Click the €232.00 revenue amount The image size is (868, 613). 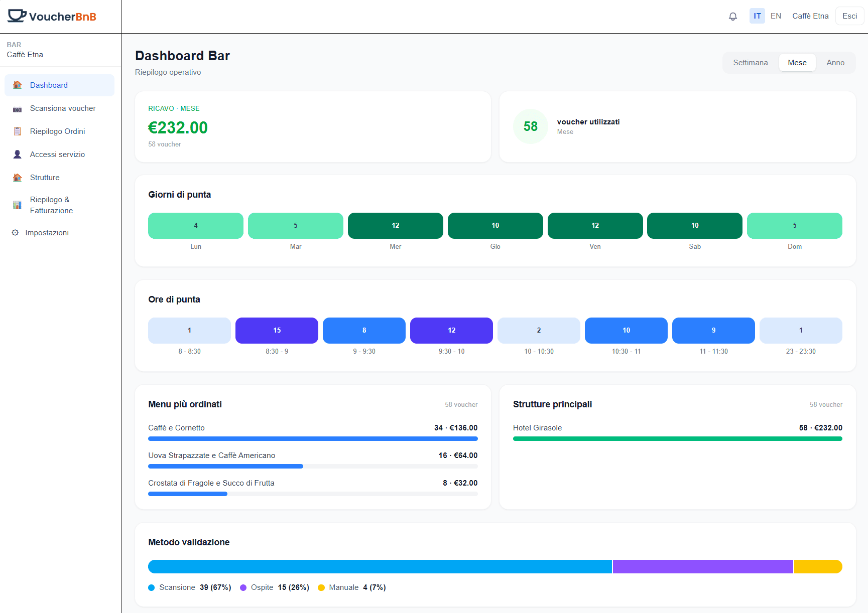tap(178, 127)
